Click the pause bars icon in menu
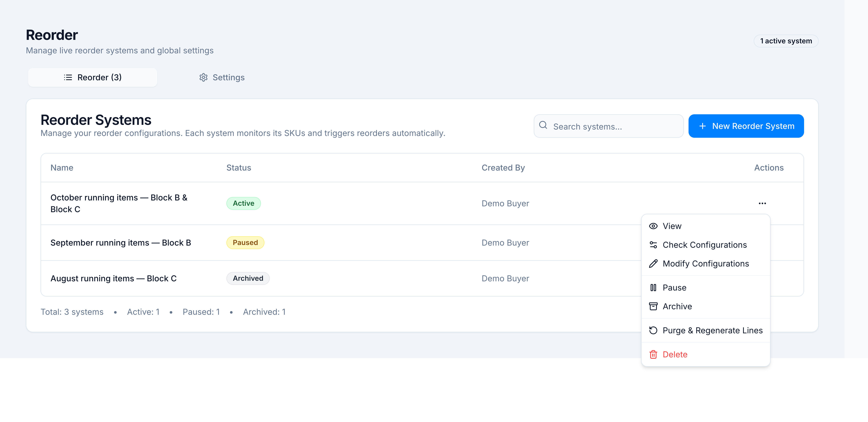 tap(653, 288)
